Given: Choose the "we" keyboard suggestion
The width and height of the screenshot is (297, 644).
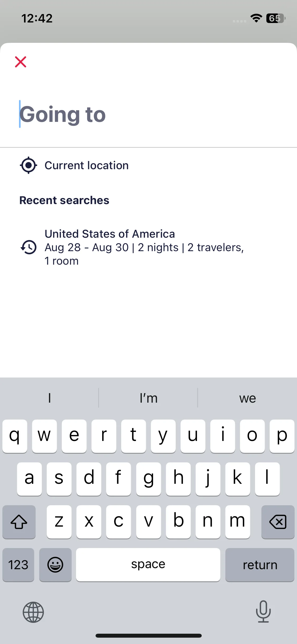Looking at the screenshot, I should pyautogui.click(x=248, y=398).
